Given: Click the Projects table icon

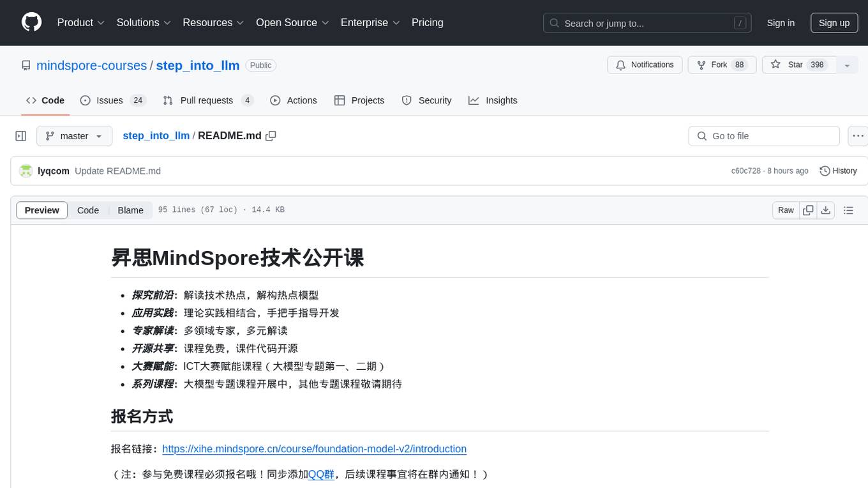Looking at the screenshot, I should (340, 100).
